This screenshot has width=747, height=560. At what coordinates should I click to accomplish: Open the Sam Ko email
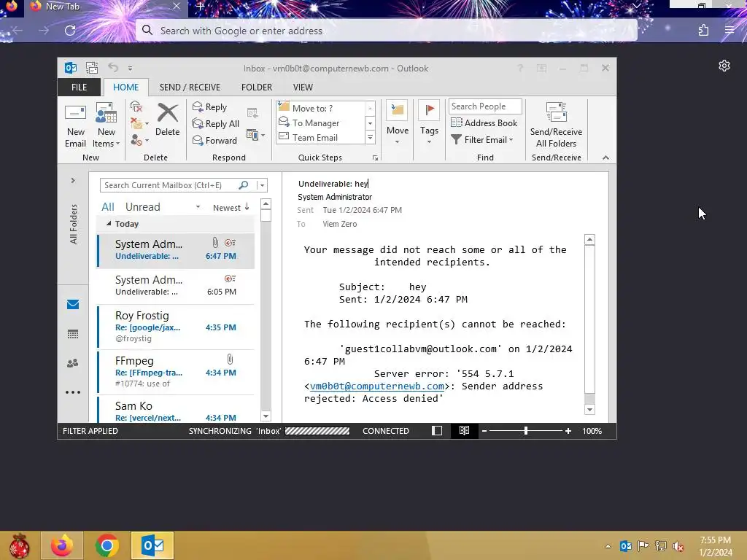tap(175, 411)
